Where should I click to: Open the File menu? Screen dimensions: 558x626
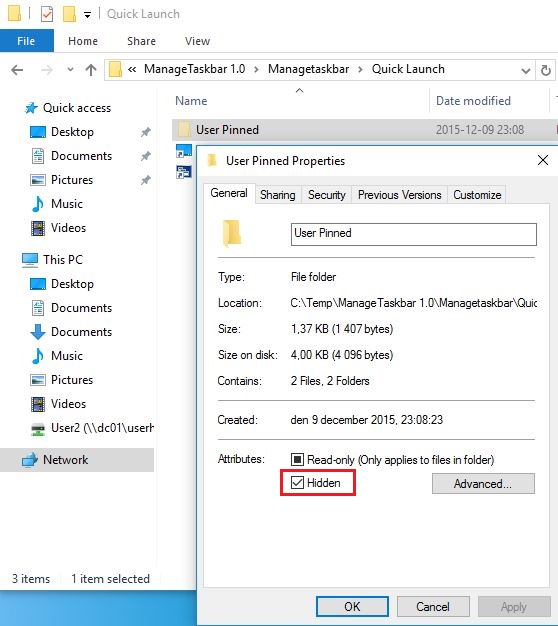pos(26,41)
